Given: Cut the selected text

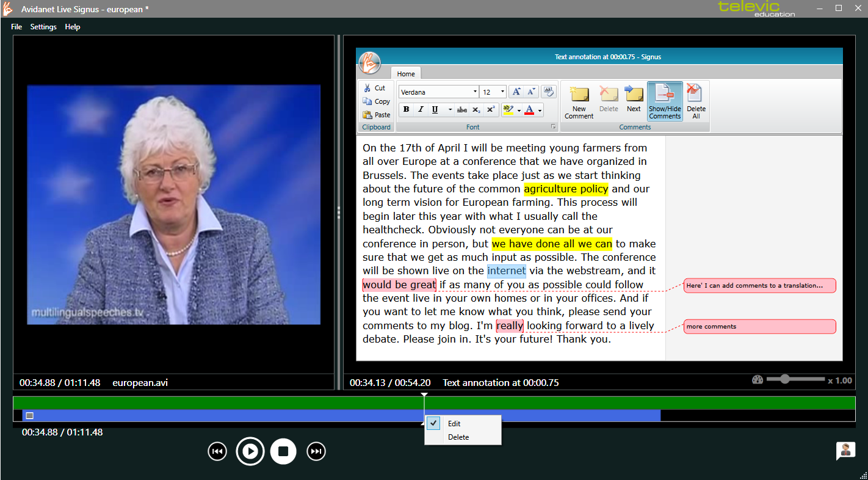Looking at the screenshot, I should coord(374,88).
